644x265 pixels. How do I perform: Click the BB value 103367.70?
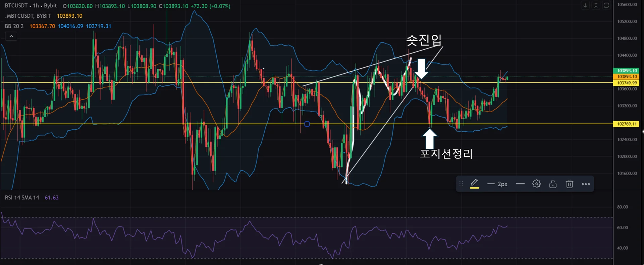[x=42, y=26]
